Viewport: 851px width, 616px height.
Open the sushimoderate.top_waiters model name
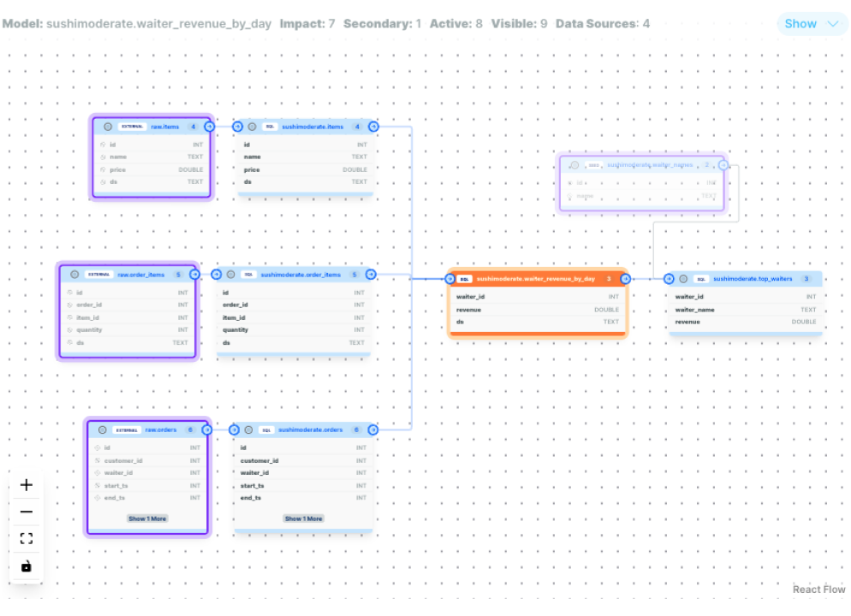(x=753, y=279)
